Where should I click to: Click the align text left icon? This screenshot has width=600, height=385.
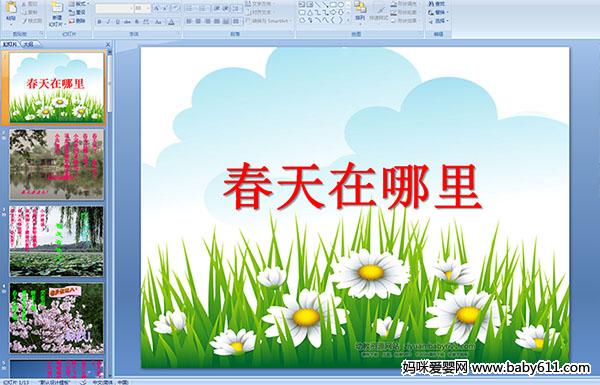pyautogui.click(x=189, y=21)
